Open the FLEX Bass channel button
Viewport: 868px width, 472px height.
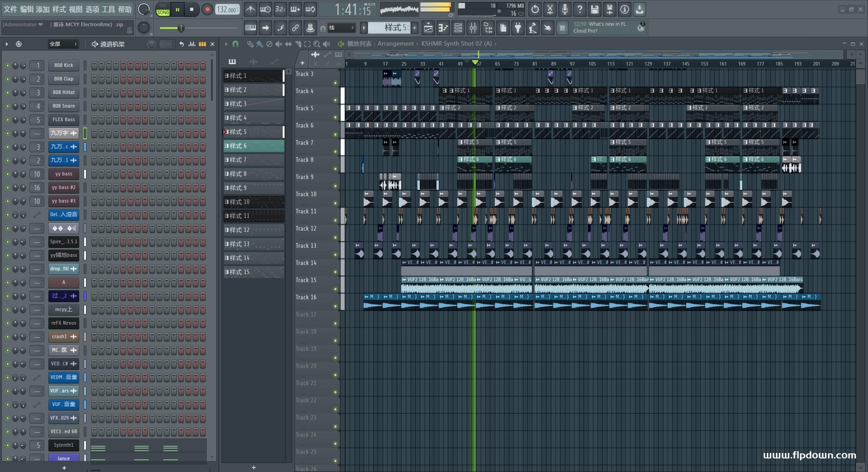coord(64,119)
